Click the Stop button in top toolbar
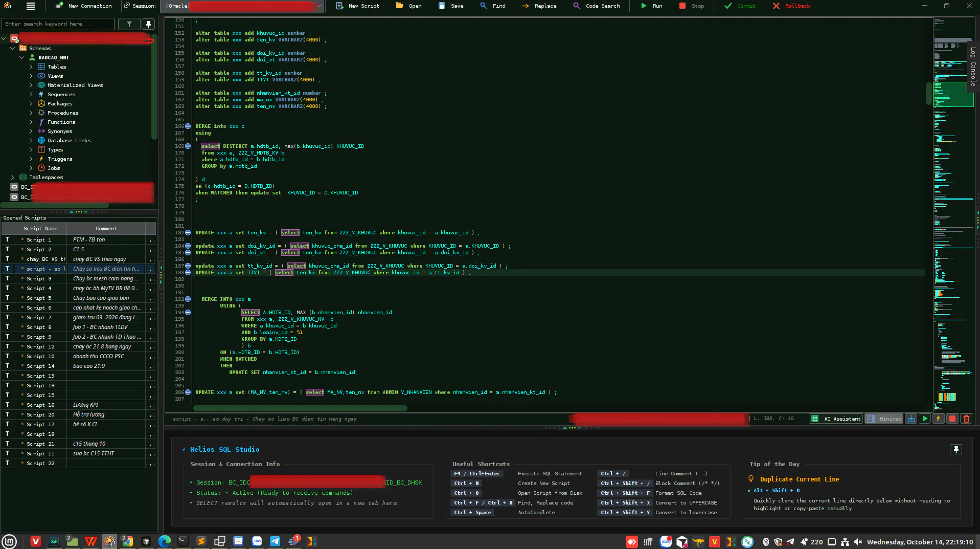Image resolution: width=980 pixels, height=549 pixels. point(692,6)
